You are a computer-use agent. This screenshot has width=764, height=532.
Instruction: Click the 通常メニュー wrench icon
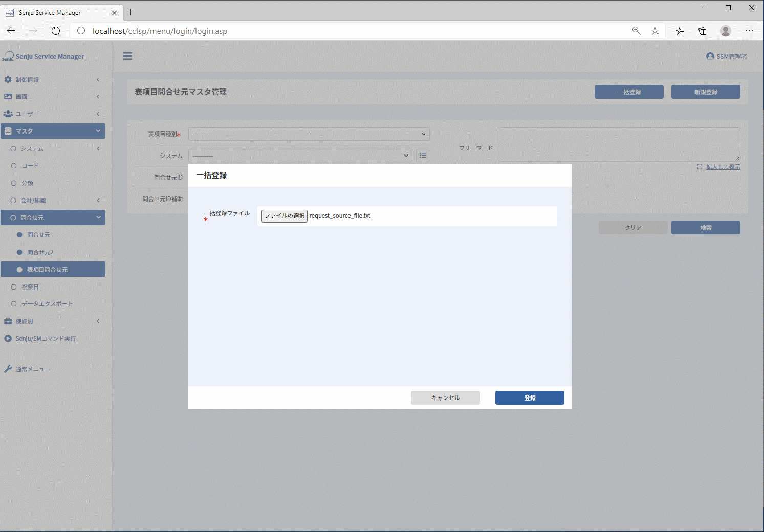click(8, 369)
